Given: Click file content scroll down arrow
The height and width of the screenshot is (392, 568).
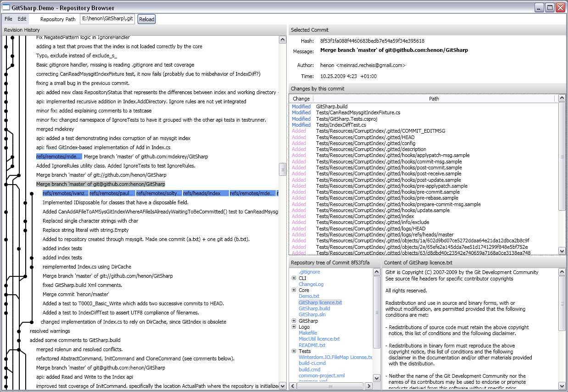Looking at the screenshot, I should click(x=562, y=386).
